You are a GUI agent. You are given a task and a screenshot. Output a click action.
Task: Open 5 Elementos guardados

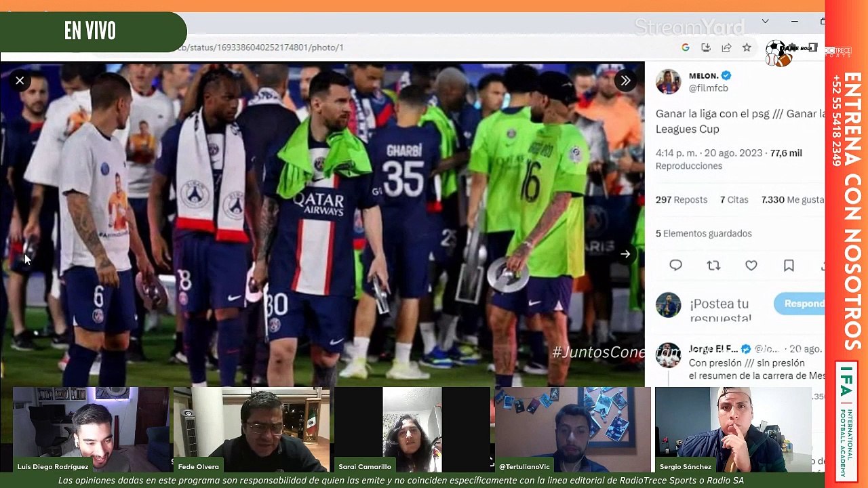tap(703, 234)
